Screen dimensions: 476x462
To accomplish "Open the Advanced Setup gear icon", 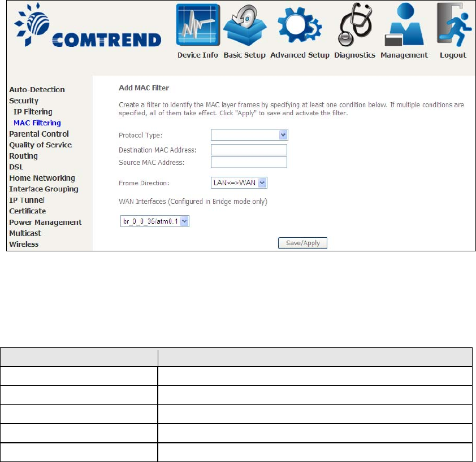I will [299, 25].
